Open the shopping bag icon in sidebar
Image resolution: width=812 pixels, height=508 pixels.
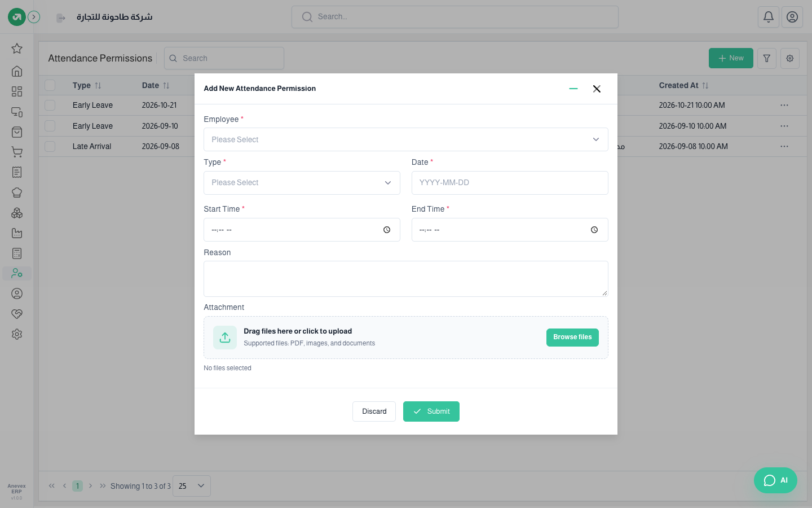(17, 132)
